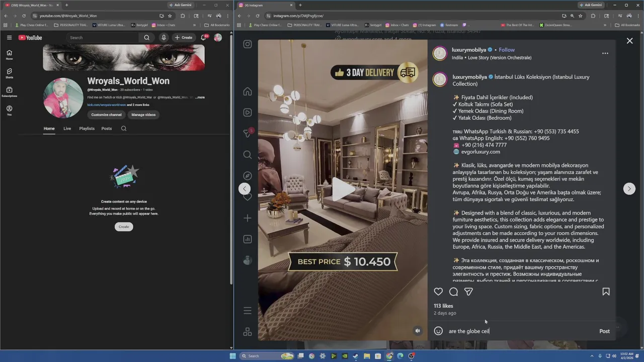The height and width of the screenshot is (362, 644).
Task: Create new Instagram post with plus icon
Action: pos(248,218)
